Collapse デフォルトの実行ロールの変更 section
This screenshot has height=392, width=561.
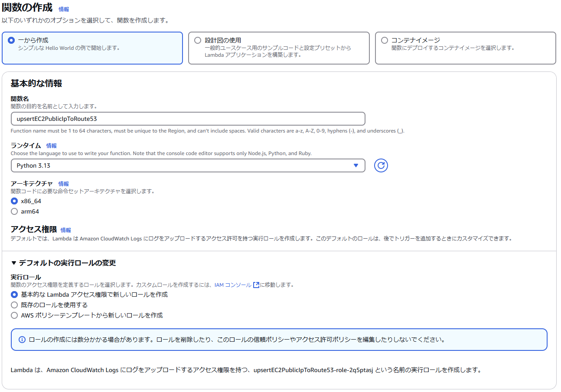point(63,263)
